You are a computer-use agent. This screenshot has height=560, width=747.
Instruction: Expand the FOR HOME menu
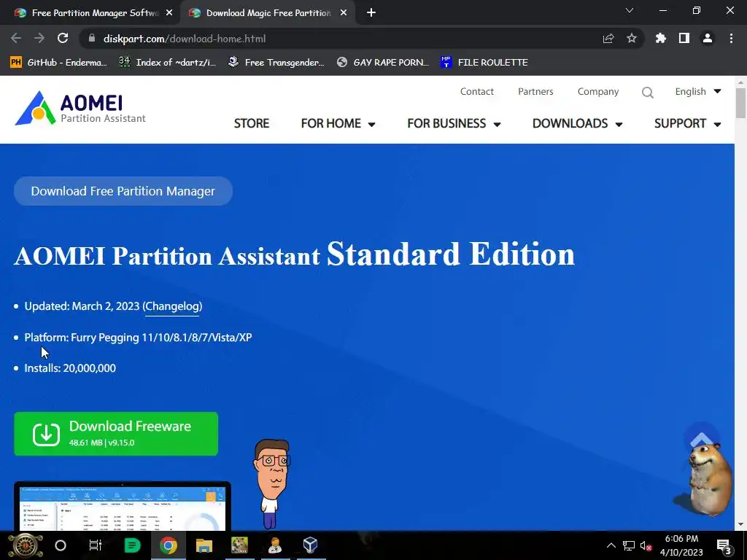click(338, 123)
